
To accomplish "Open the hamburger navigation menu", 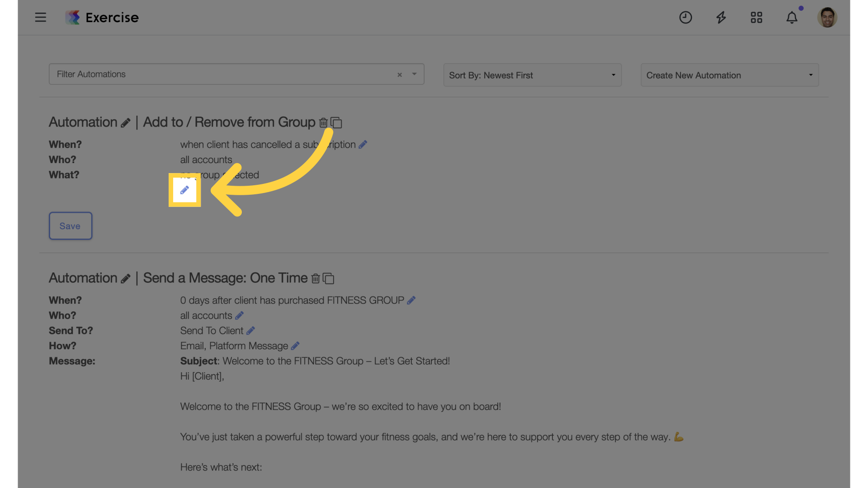I will pos(41,17).
